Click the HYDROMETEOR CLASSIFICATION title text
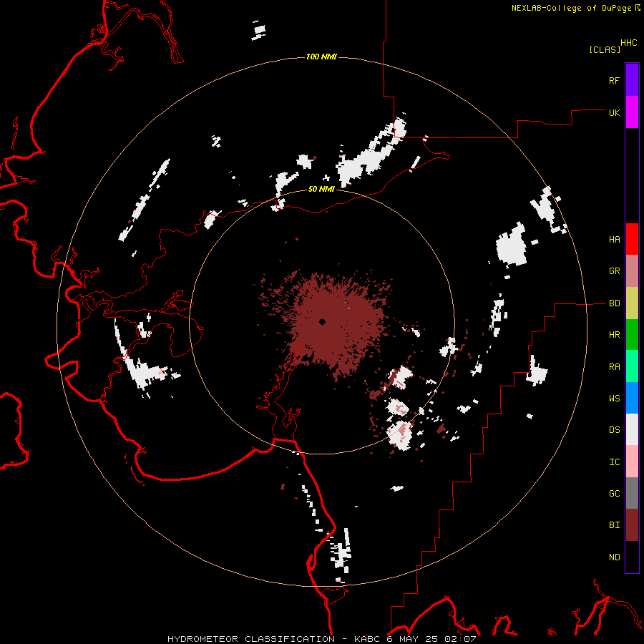Screen dimensions: 644x644 251,639
